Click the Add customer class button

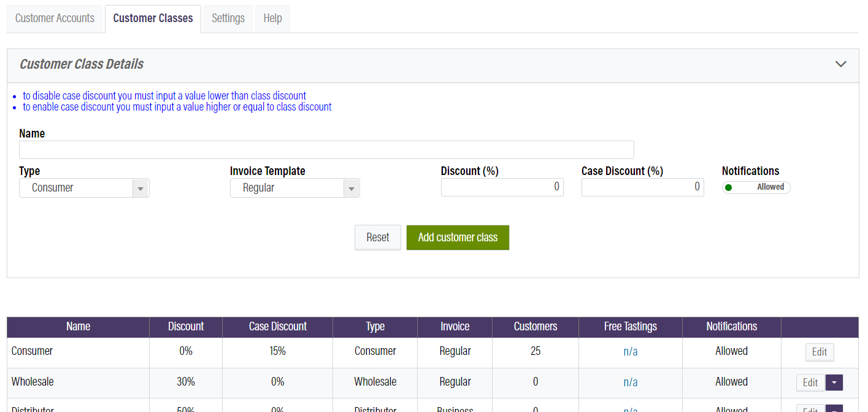[x=458, y=237]
